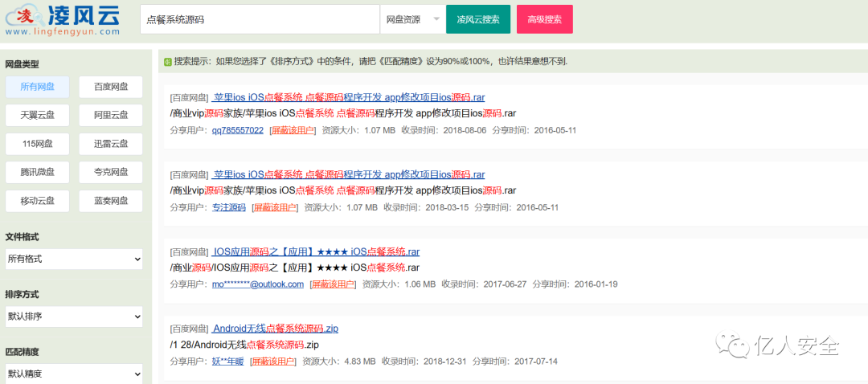The width and height of the screenshot is (868, 384).
Task: Select the 移动云盘 filter
Action: (x=38, y=201)
